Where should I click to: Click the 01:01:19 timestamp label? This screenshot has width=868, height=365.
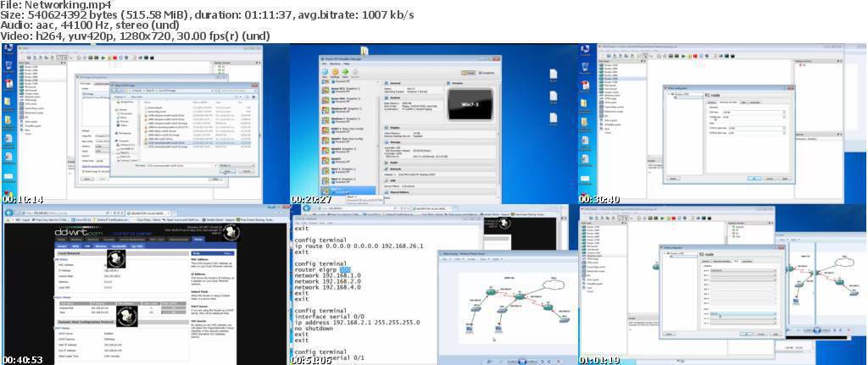[599, 360]
